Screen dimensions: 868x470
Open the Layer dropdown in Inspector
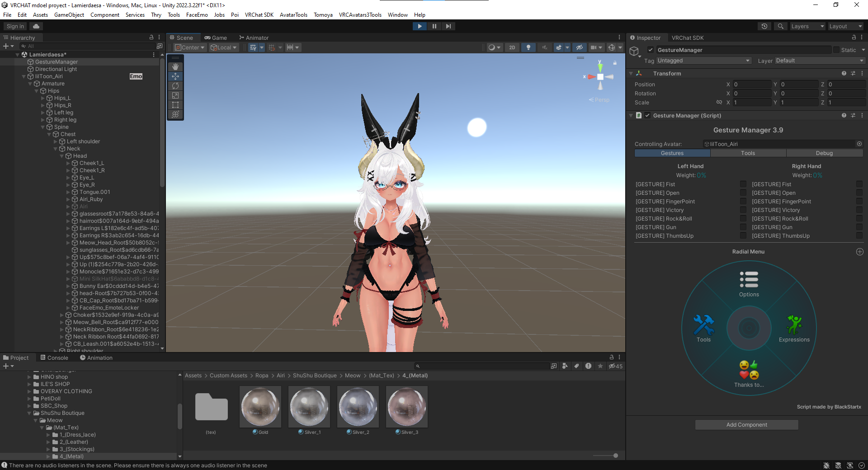820,61
